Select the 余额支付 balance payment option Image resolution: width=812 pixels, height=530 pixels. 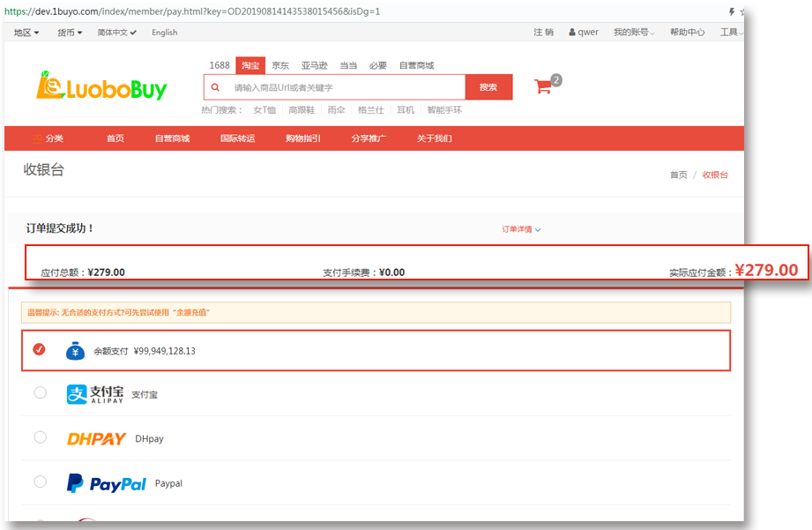click(x=39, y=349)
